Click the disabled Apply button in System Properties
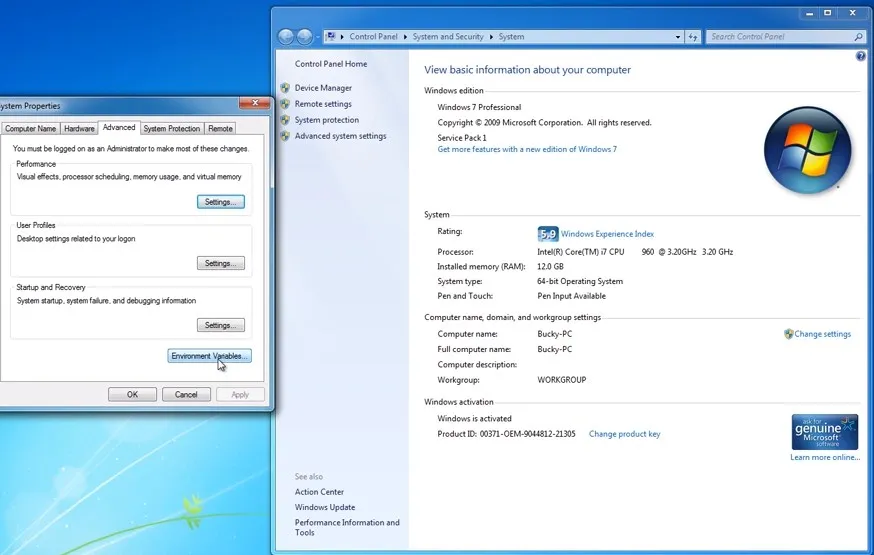This screenshot has height=555, width=874. 240,395
